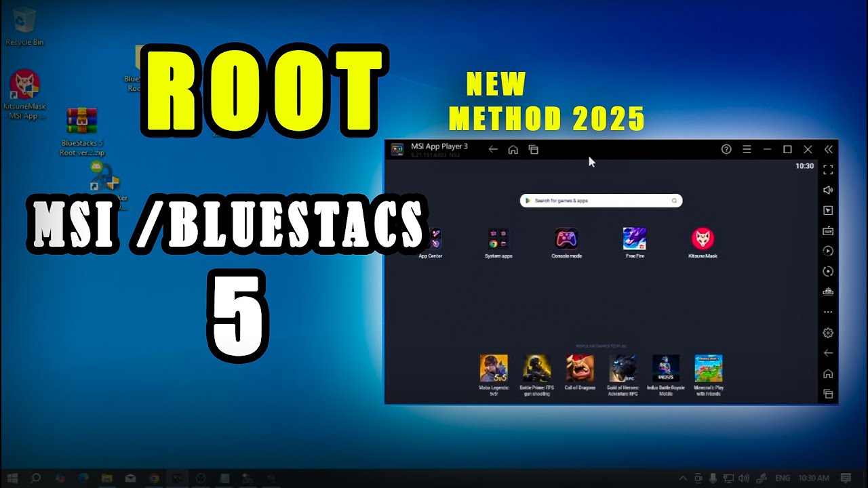The width and height of the screenshot is (868, 488).
Task: Click the back arrow in the sidebar
Action: click(x=828, y=353)
